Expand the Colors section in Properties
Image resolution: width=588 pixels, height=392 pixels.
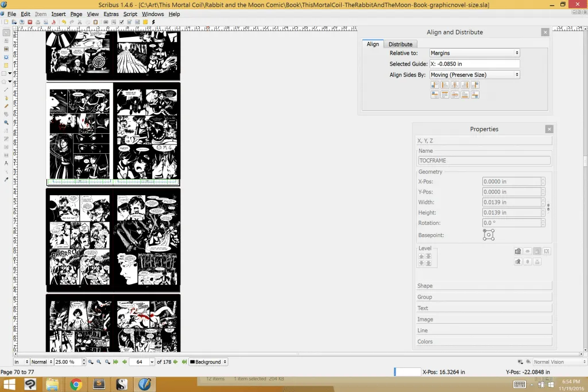(x=483, y=341)
